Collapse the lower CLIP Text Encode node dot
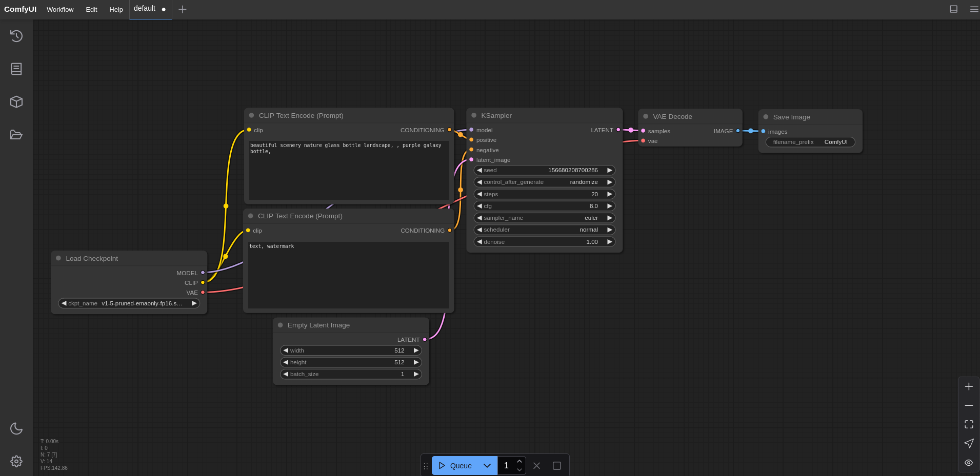 250,216
